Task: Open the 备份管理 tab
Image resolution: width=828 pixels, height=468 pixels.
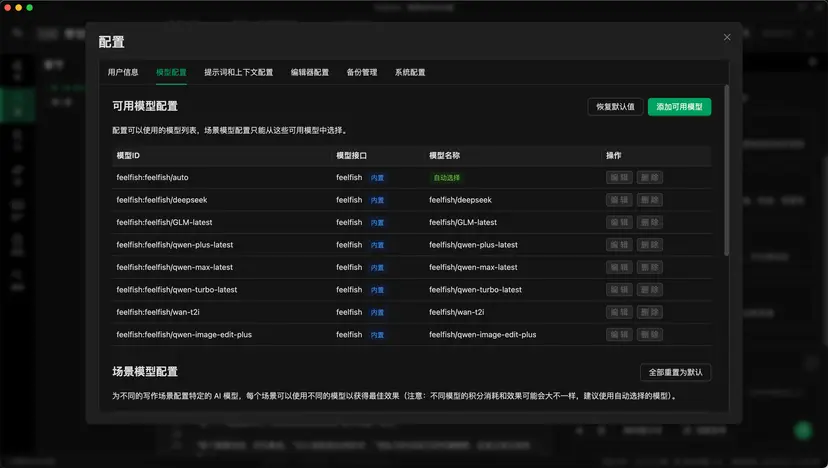Action: pos(362,73)
